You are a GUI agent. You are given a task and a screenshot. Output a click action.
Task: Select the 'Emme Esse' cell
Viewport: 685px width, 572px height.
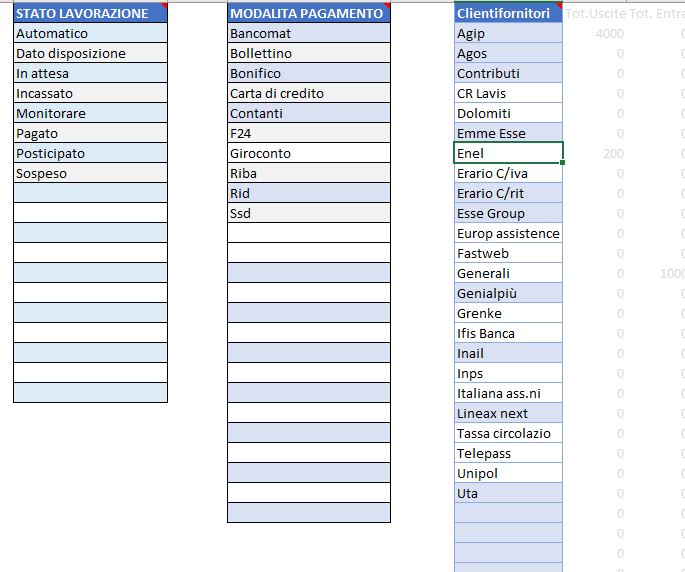pos(509,133)
